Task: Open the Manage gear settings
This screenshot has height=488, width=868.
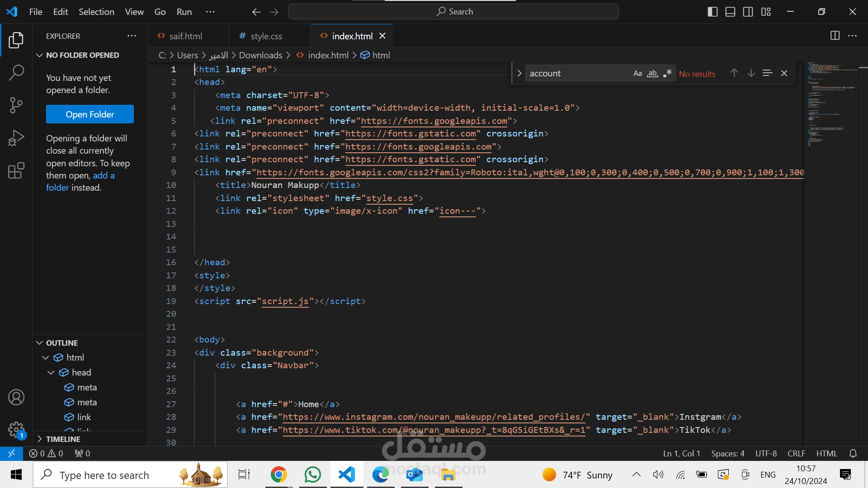Action: (x=16, y=430)
